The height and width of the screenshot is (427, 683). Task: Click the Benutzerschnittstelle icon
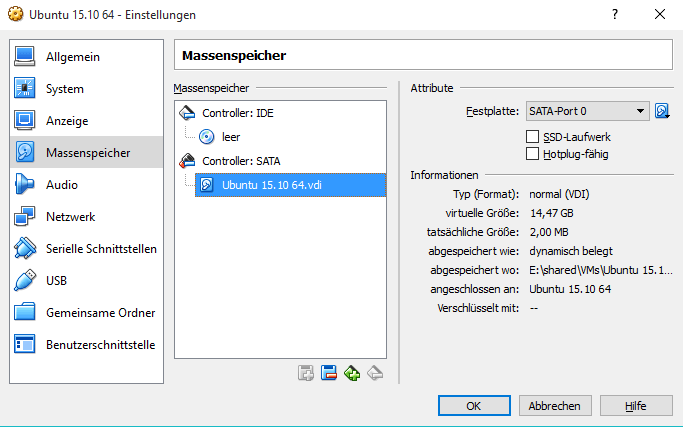tap(25, 345)
